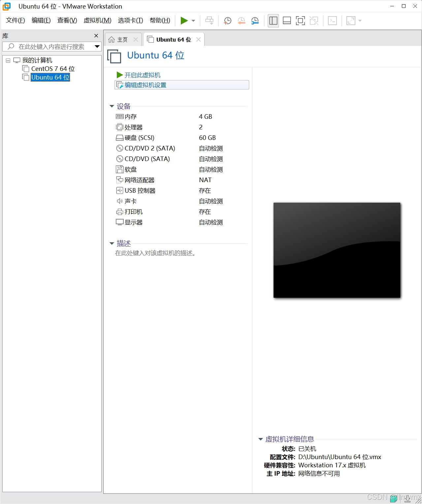
Task: Select CentOS 7 64 位 virtual machine
Action: tap(53, 69)
